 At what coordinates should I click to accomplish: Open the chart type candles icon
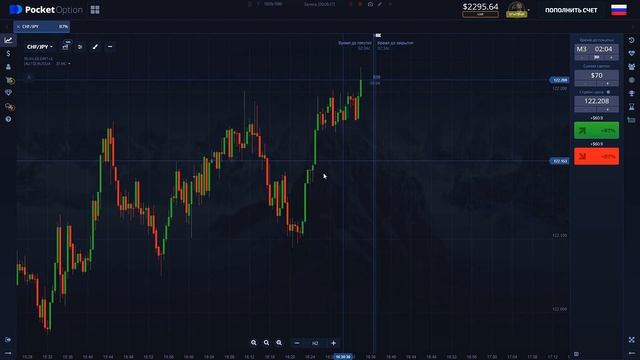(x=66, y=47)
